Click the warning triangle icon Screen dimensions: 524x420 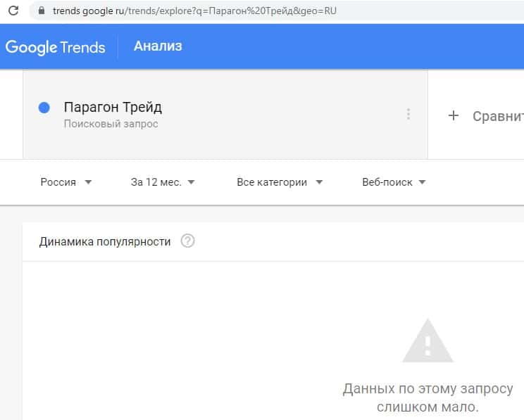pos(428,341)
